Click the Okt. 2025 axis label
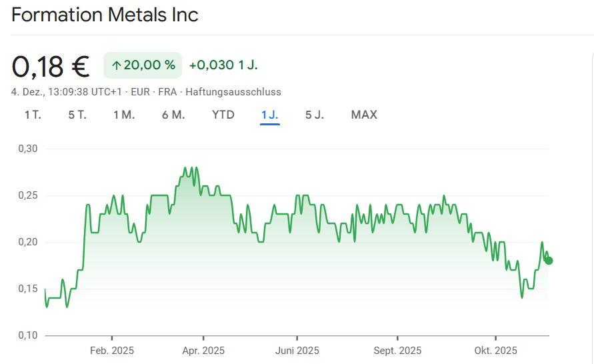This screenshot has width=594, height=364. click(495, 351)
